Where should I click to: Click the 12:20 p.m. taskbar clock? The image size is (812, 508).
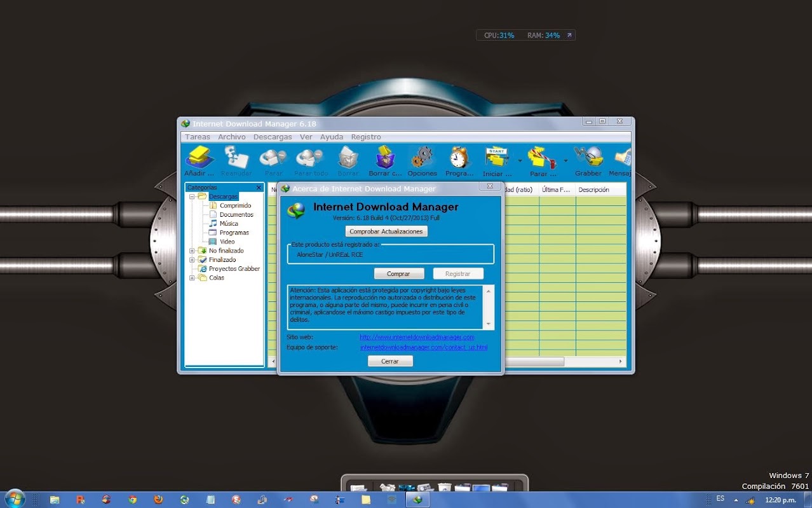(780, 500)
